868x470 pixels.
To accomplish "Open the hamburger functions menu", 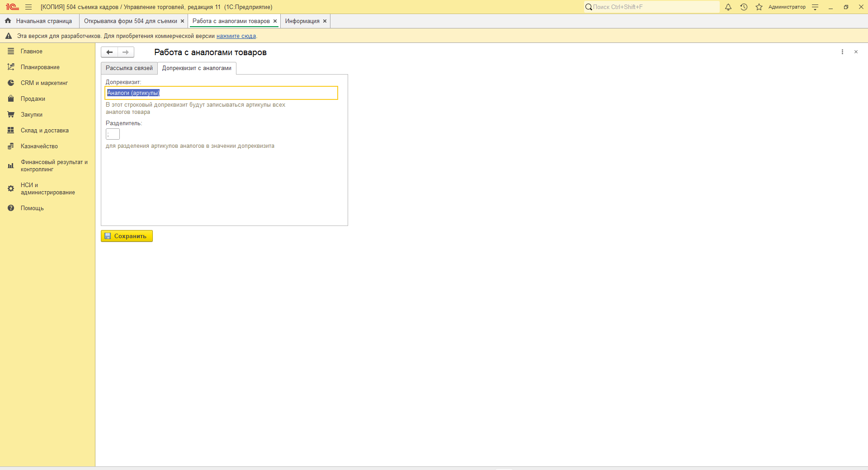I will click(28, 7).
